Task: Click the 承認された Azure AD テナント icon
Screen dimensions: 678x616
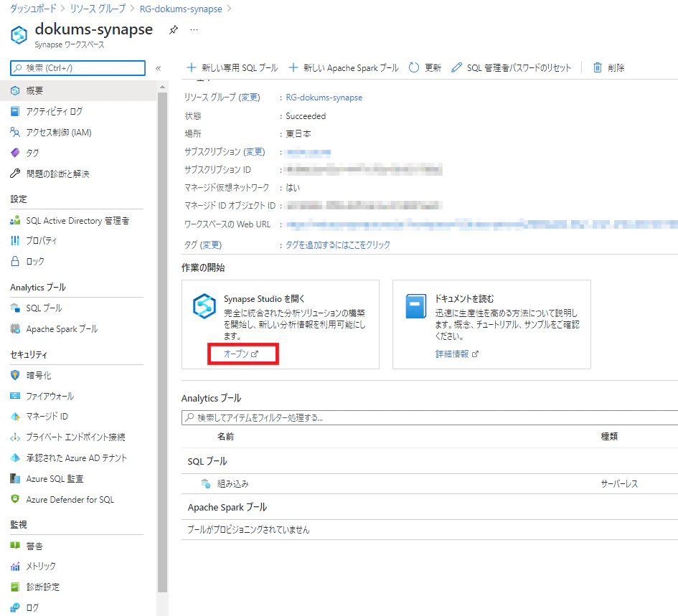Action: [x=15, y=458]
